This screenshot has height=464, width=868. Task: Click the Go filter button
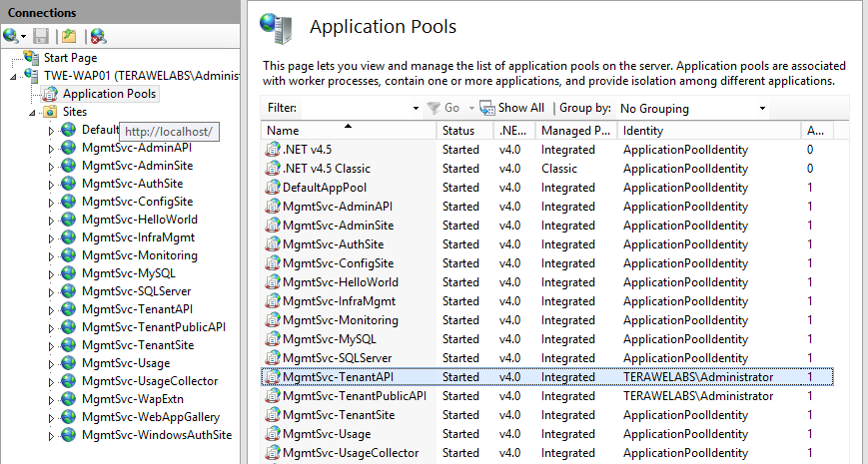443,108
